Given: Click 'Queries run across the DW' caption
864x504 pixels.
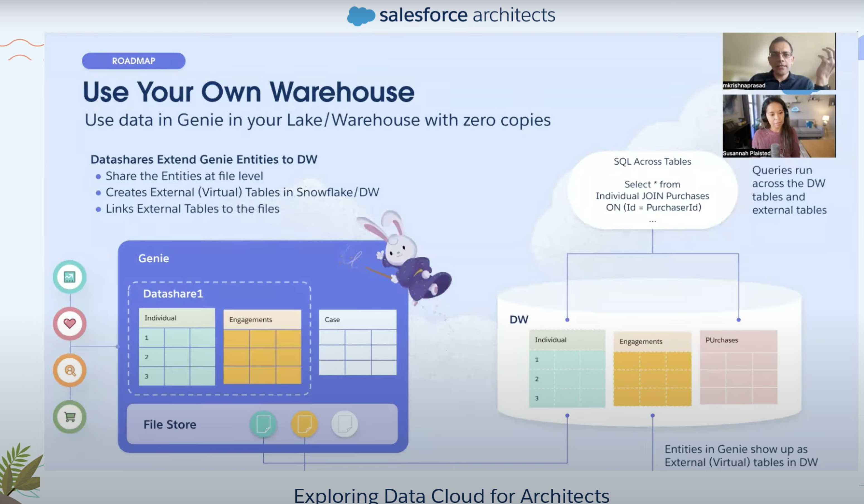Looking at the screenshot, I should click(789, 190).
